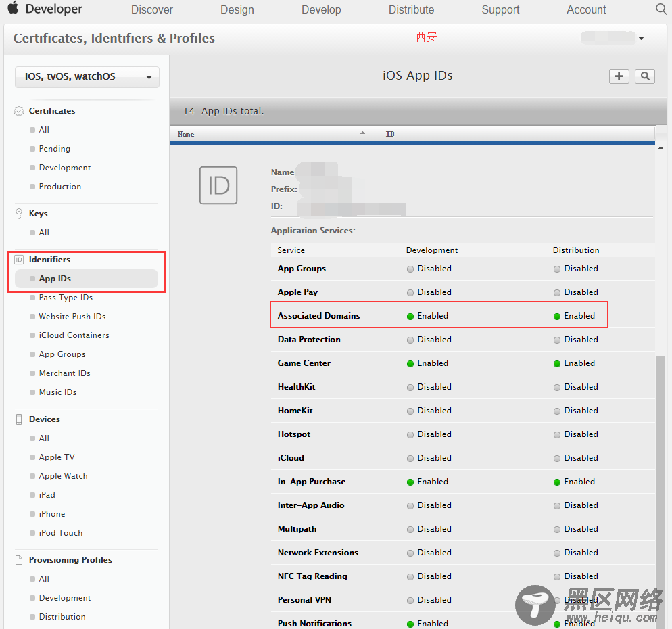Open Website Push IDs

point(72,317)
